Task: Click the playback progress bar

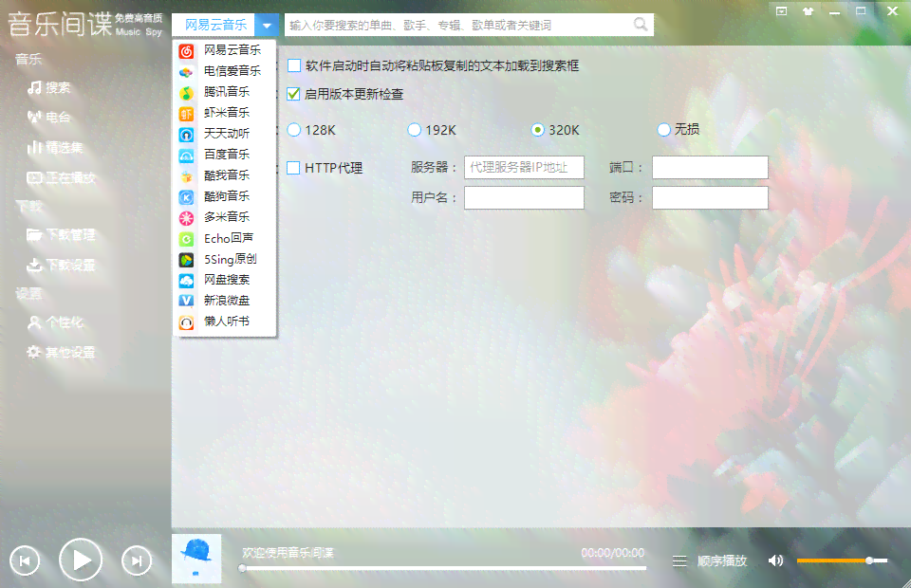Action: pos(444,568)
